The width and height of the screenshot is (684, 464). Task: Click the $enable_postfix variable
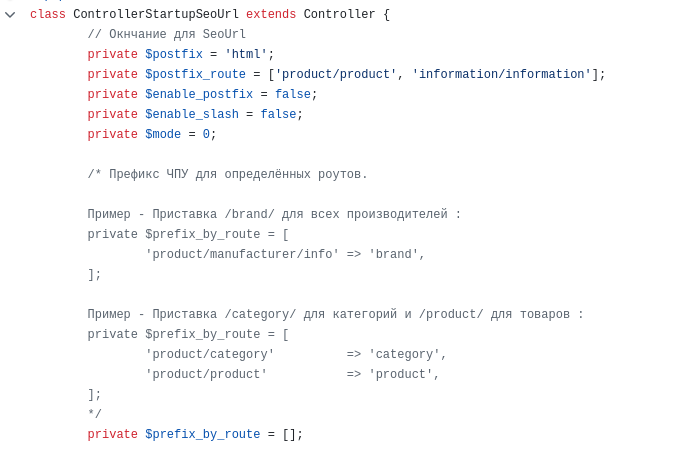[x=198, y=95]
